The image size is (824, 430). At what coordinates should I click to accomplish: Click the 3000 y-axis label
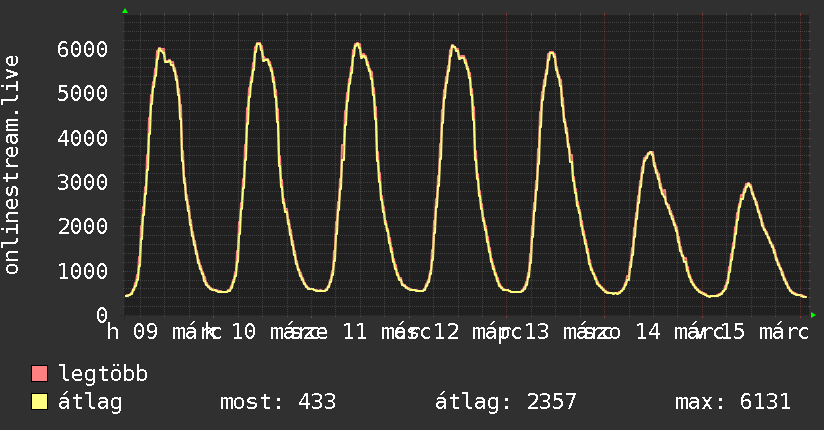pyautogui.click(x=83, y=182)
